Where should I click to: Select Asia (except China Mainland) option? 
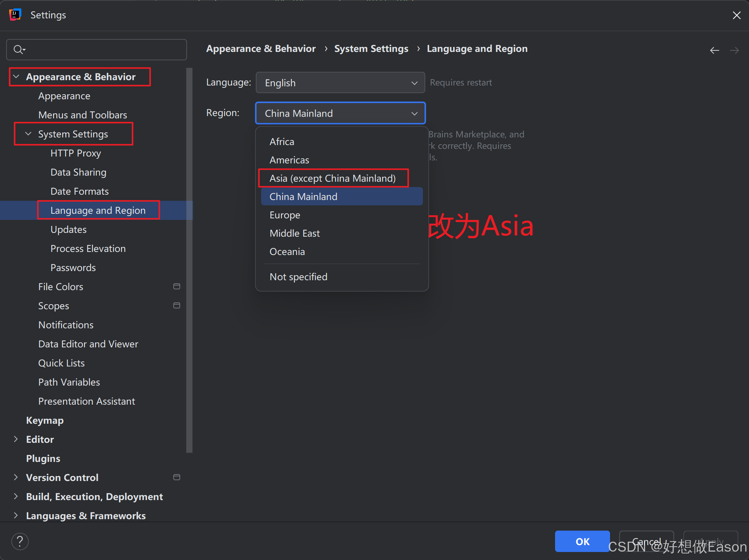click(333, 178)
